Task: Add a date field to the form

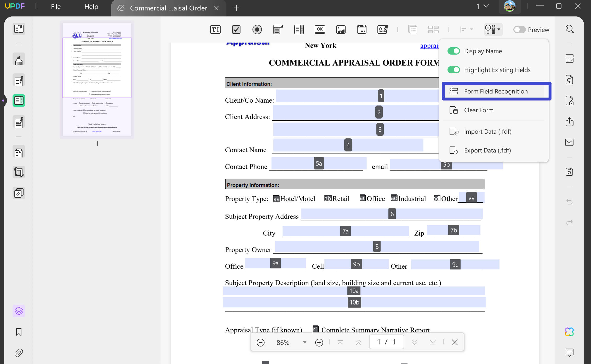Action: coord(362,30)
